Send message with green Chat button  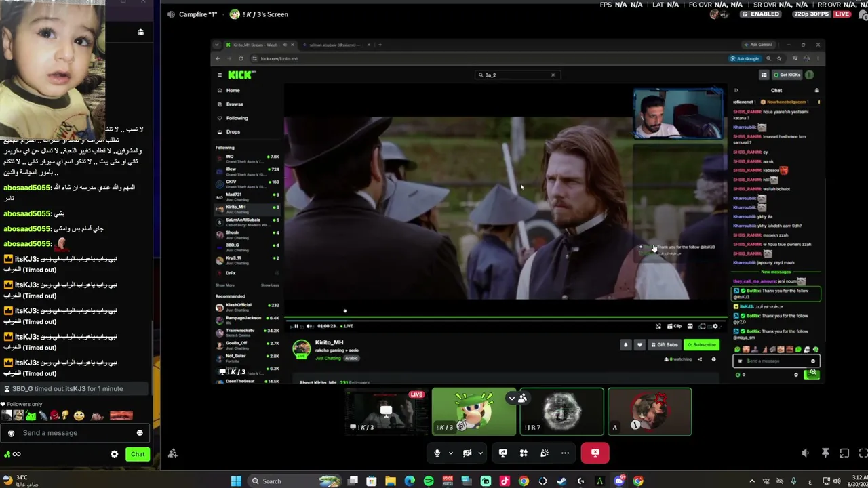click(x=138, y=454)
